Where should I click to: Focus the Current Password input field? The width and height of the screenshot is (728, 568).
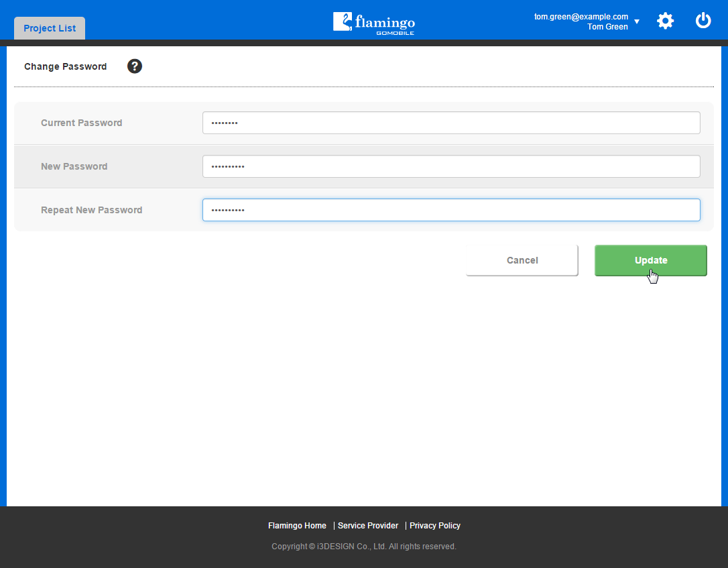coord(451,123)
